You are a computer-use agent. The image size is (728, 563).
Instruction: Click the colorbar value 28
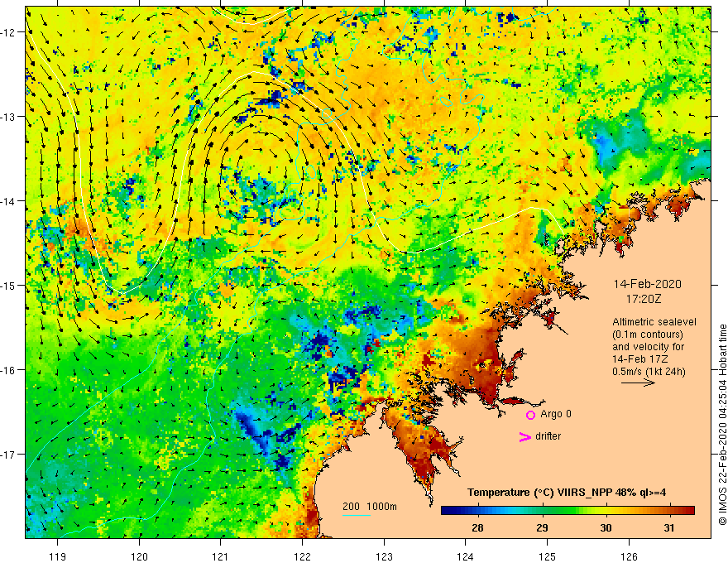pyautogui.click(x=477, y=528)
